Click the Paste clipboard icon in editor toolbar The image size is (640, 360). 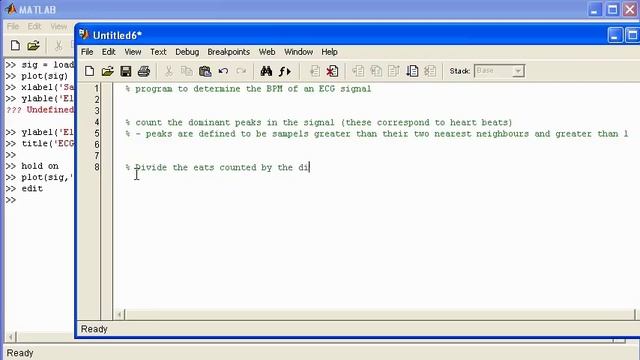tap(205, 71)
